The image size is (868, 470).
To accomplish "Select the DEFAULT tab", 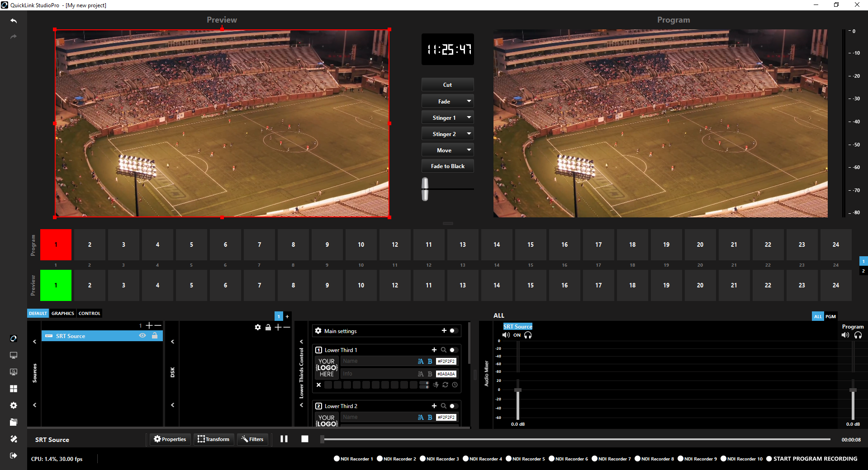I will pos(38,313).
